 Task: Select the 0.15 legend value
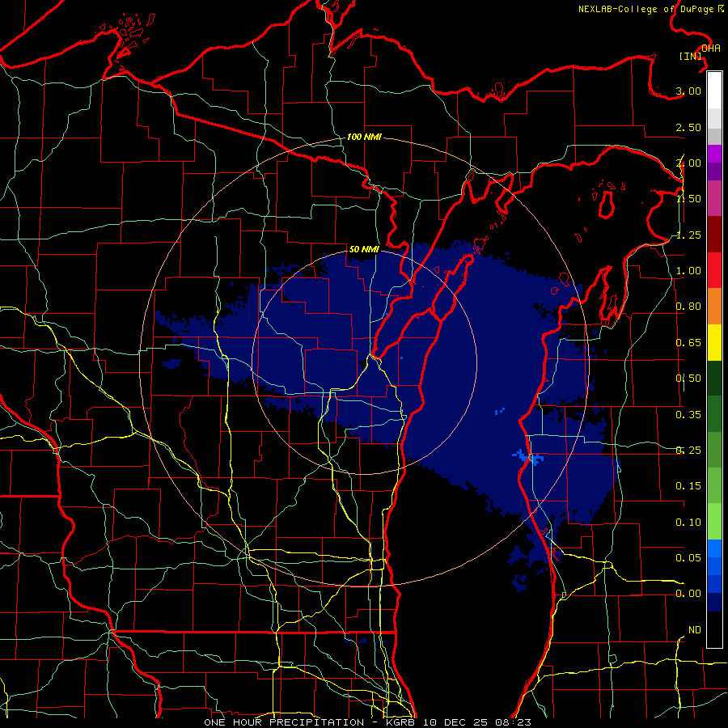click(x=688, y=486)
